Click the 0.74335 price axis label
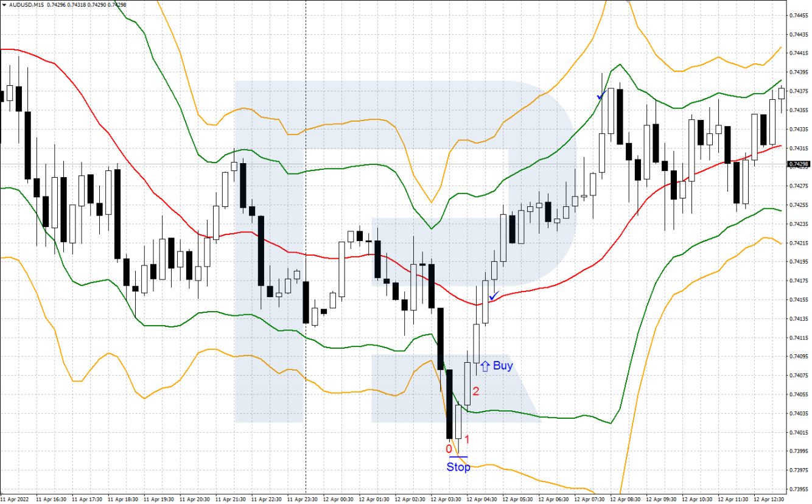Viewport: 812px width, 504px height. point(798,129)
